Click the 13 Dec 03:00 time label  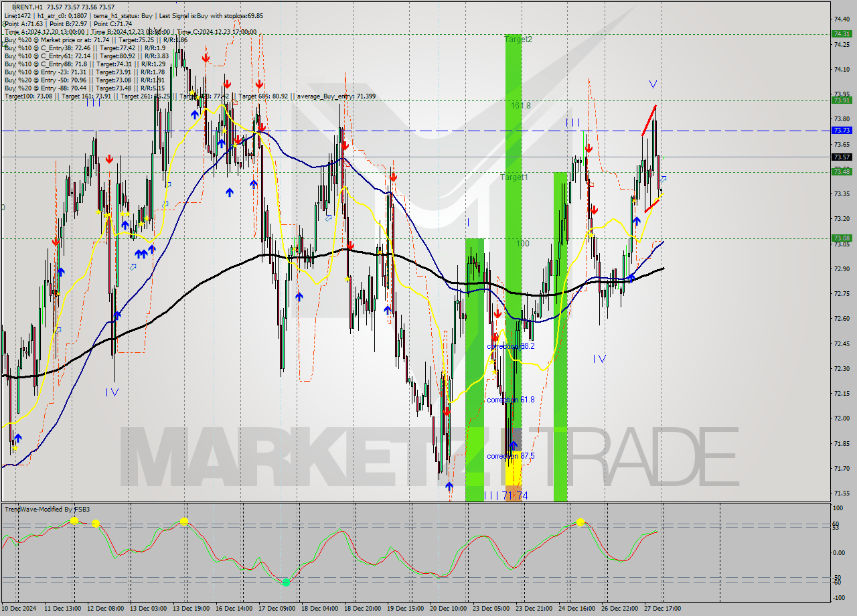click(x=149, y=608)
